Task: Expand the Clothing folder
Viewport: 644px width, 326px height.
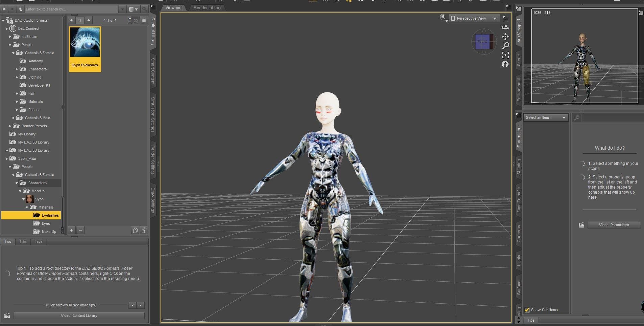Action: (x=17, y=77)
